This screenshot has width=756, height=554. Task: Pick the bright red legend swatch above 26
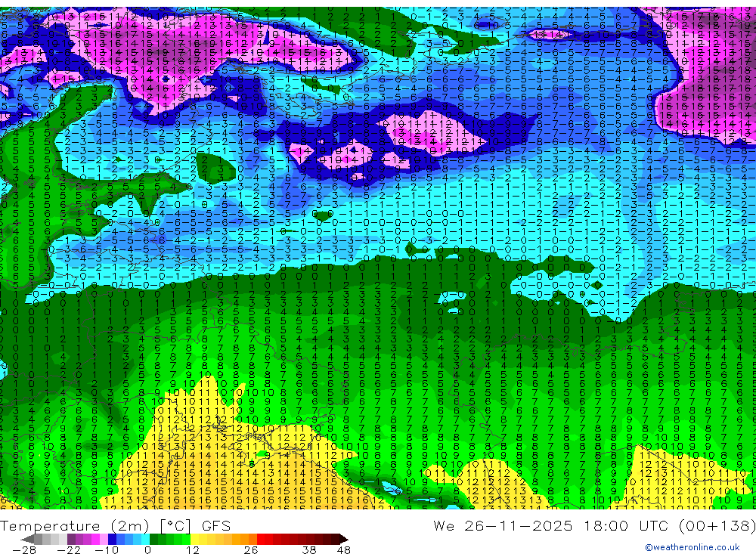(x=261, y=539)
